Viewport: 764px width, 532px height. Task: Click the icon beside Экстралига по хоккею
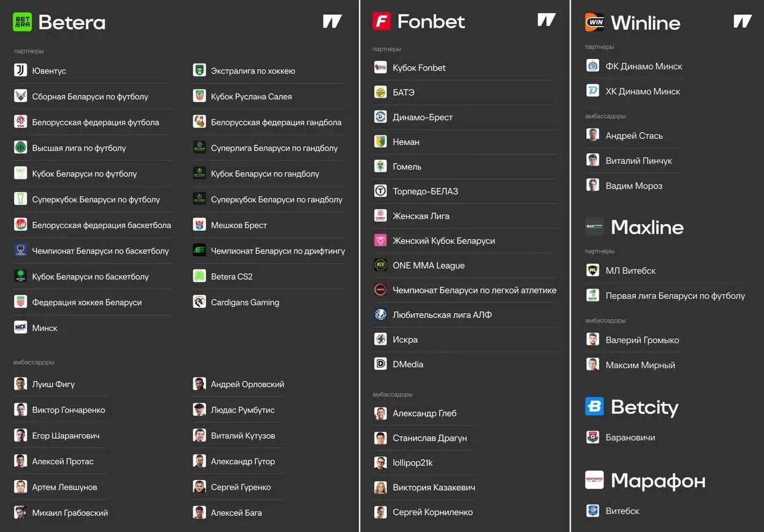click(x=199, y=70)
